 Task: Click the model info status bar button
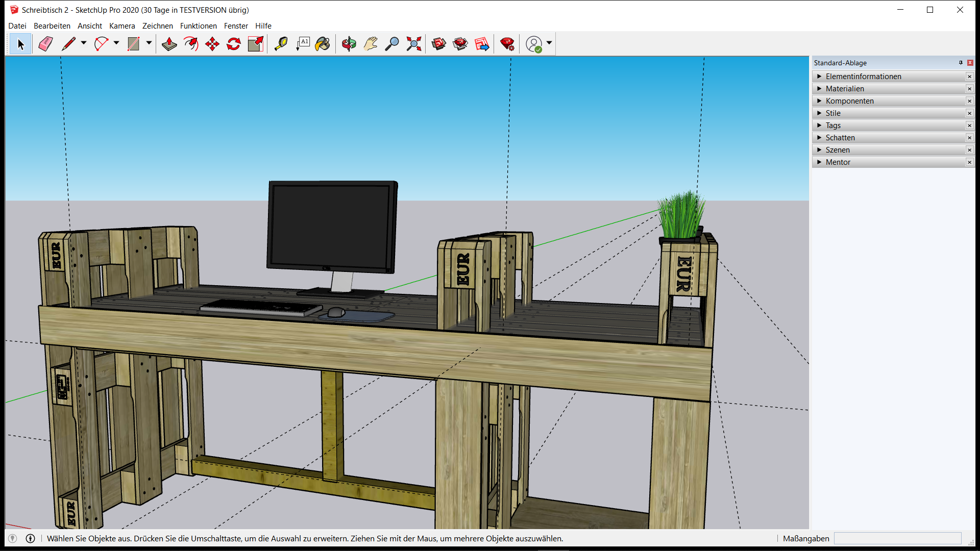click(x=30, y=538)
